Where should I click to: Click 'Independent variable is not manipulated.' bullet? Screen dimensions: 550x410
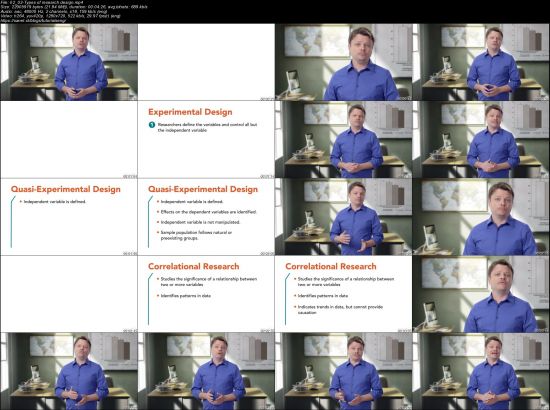[x=200, y=222]
